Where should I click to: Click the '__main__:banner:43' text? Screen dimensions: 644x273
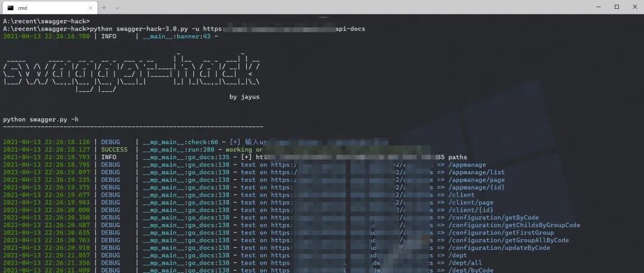(177, 36)
